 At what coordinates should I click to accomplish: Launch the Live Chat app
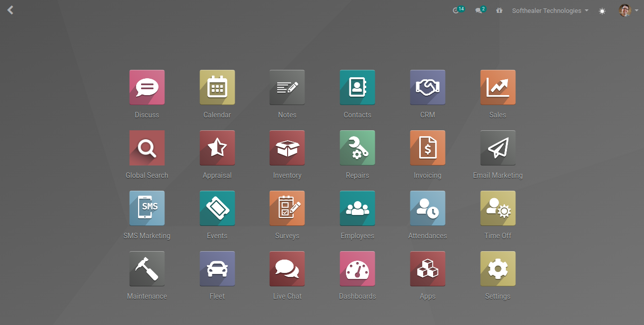coord(287,269)
